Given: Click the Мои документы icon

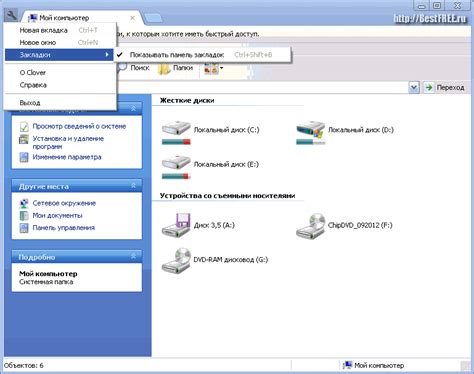Looking at the screenshot, I should coord(24,216).
